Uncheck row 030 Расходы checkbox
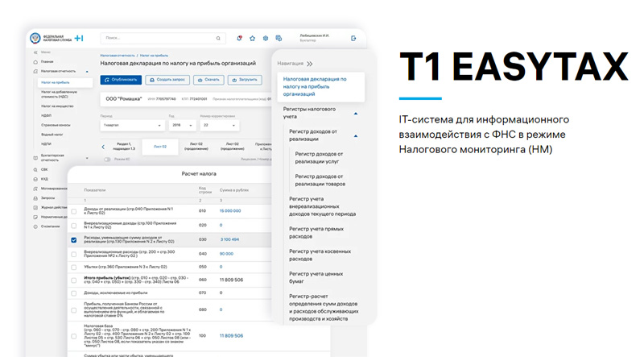This screenshot has width=644, height=357. 74,240
